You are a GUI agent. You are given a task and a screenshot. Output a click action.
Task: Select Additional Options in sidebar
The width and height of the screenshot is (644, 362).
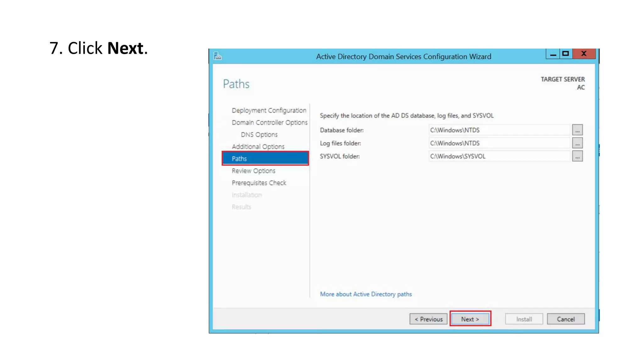pyautogui.click(x=258, y=146)
